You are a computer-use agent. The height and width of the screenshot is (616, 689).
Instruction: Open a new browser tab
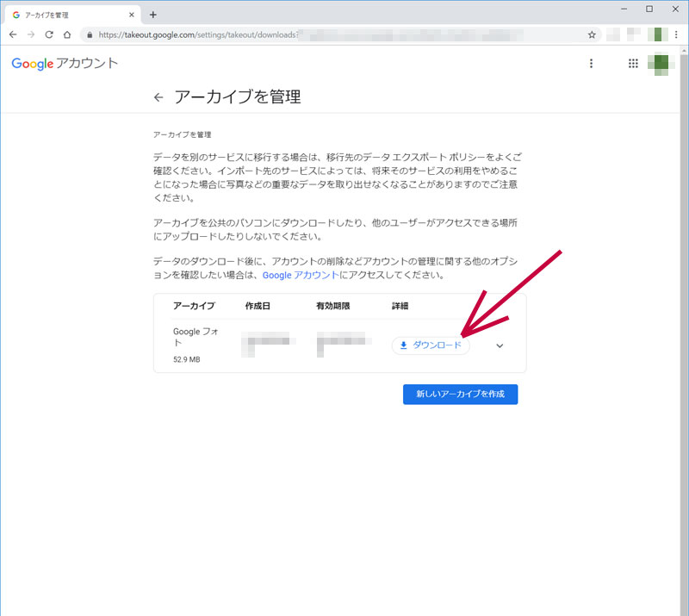(x=153, y=15)
